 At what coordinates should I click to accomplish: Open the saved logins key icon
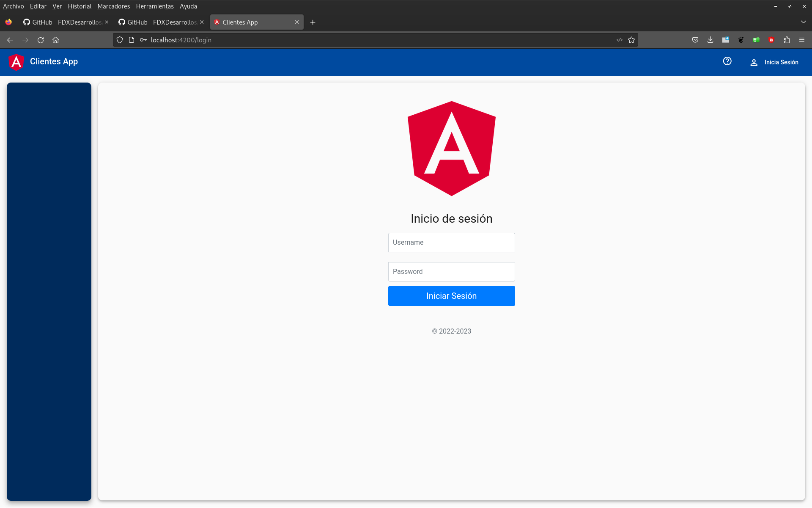coord(143,40)
